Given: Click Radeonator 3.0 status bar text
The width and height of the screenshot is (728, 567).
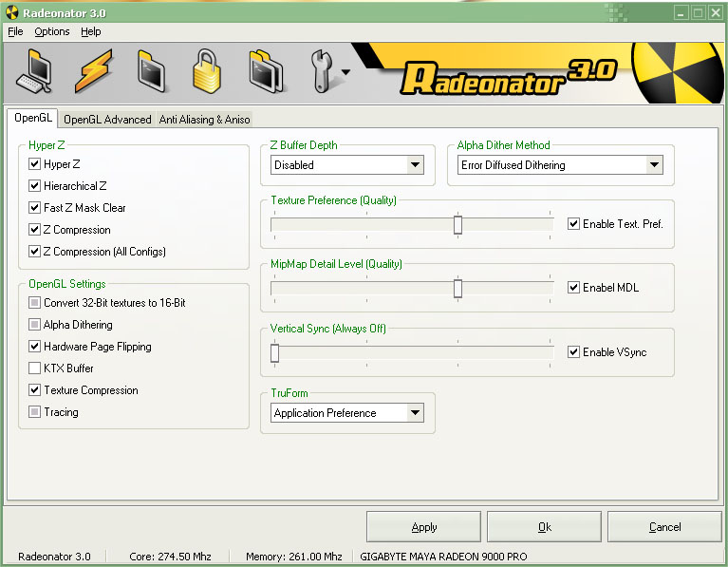Looking at the screenshot, I should tap(54, 557).
